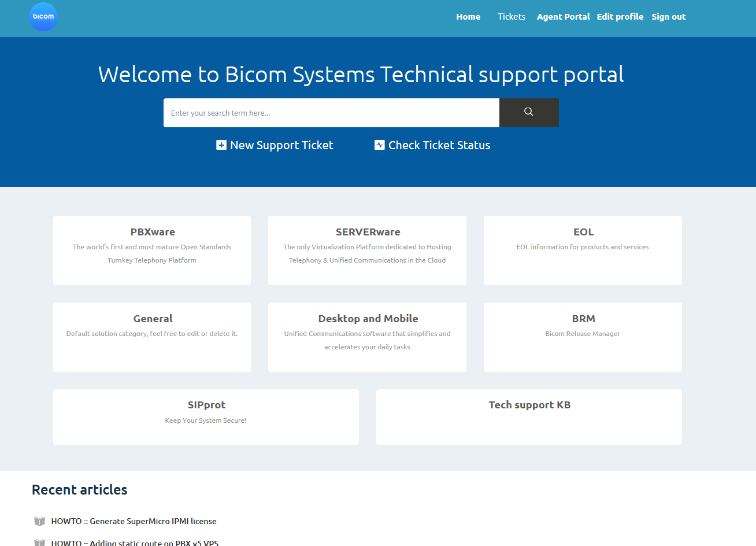Open the PBXware category card
756x546 pixels.
pos(152,250)
